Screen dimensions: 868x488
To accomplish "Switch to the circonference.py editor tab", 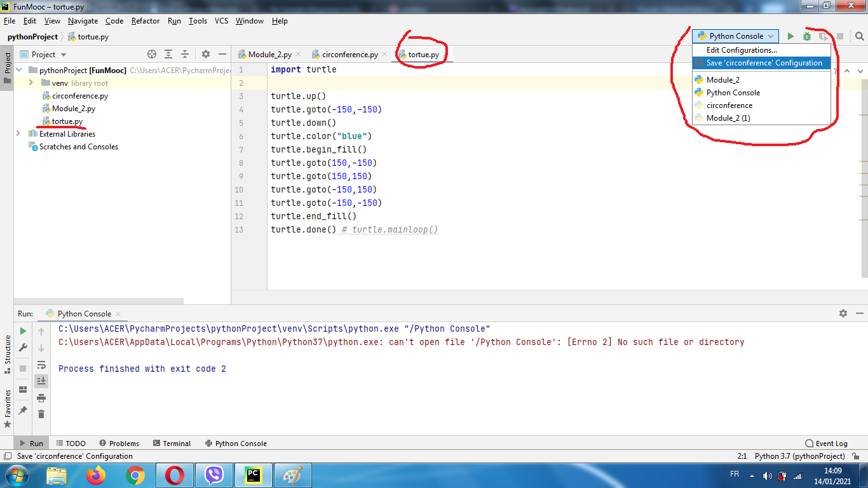I will 349,55.
